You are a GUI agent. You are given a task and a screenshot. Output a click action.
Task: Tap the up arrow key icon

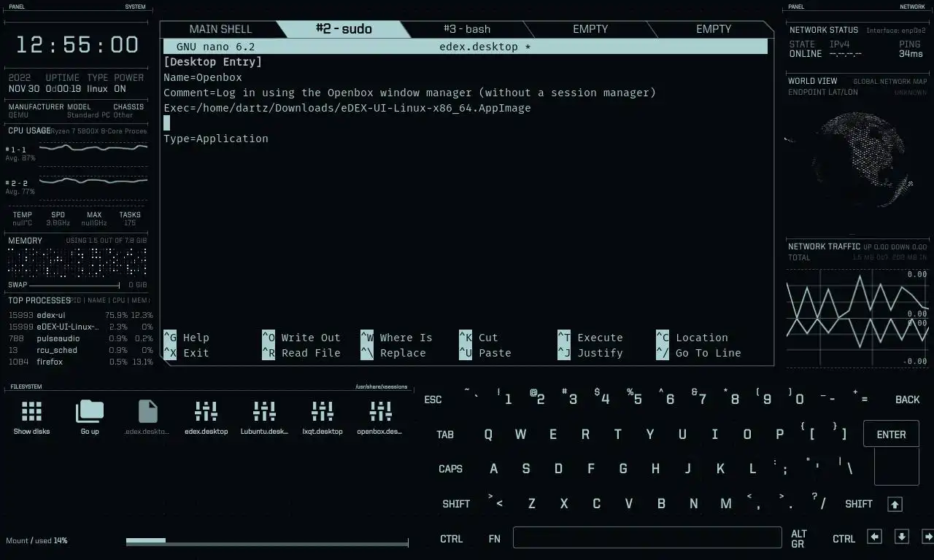tap(895, 504)
